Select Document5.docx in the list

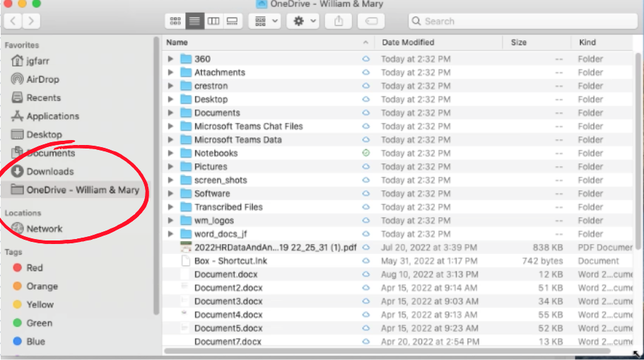pyautogui.click(x=228, y=328)
